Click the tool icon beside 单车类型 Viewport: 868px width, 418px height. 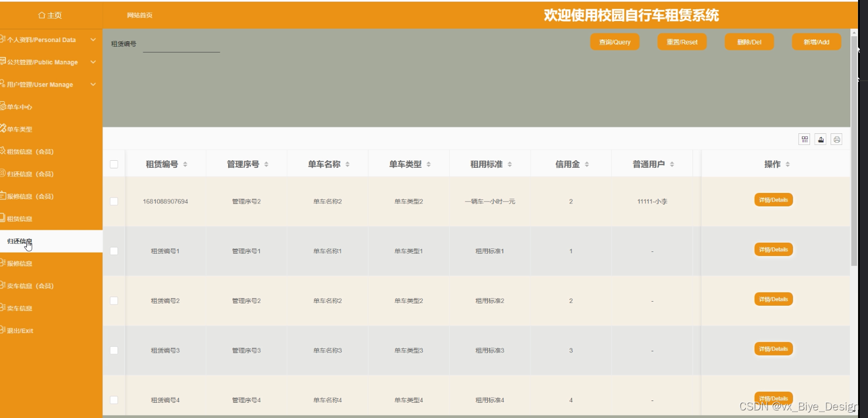click(3, 129)
